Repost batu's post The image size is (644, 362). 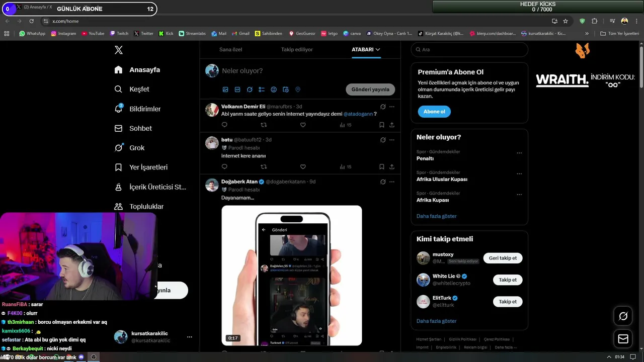point(264,167)
